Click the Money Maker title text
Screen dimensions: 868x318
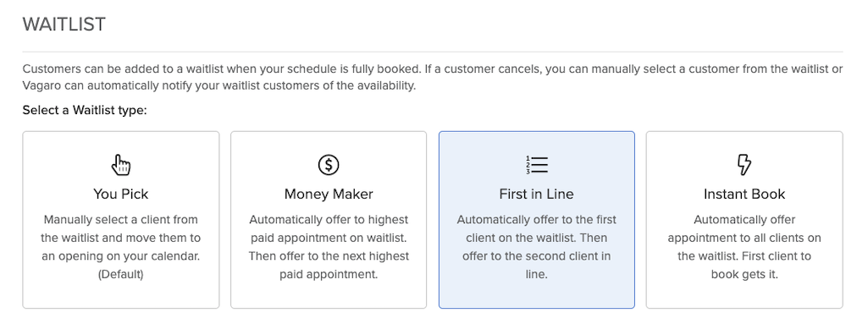click(x=329, y=195)
